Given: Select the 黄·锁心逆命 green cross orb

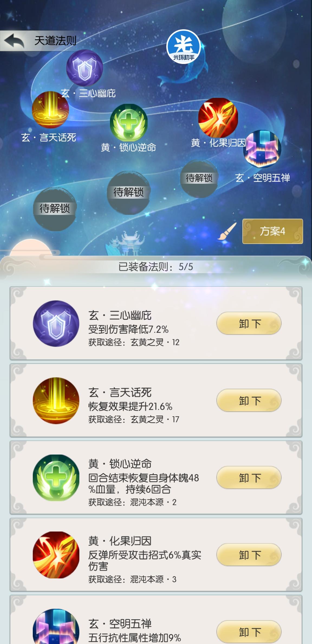Looking at the screenshot, I should click(x=129, y=123).
